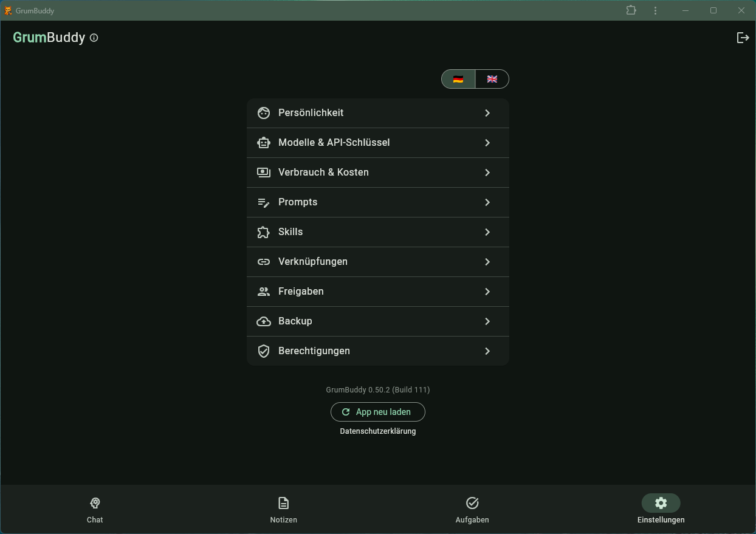Go to the Aufgaben tab label

(472, 520)
